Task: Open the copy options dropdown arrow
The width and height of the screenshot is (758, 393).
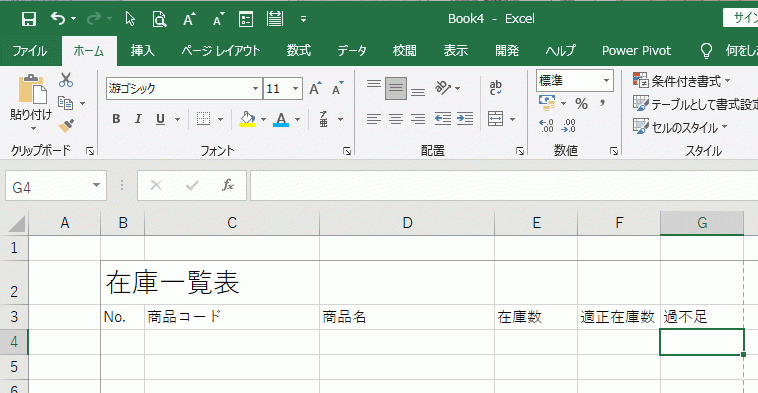Action: (x=82, y=103)
